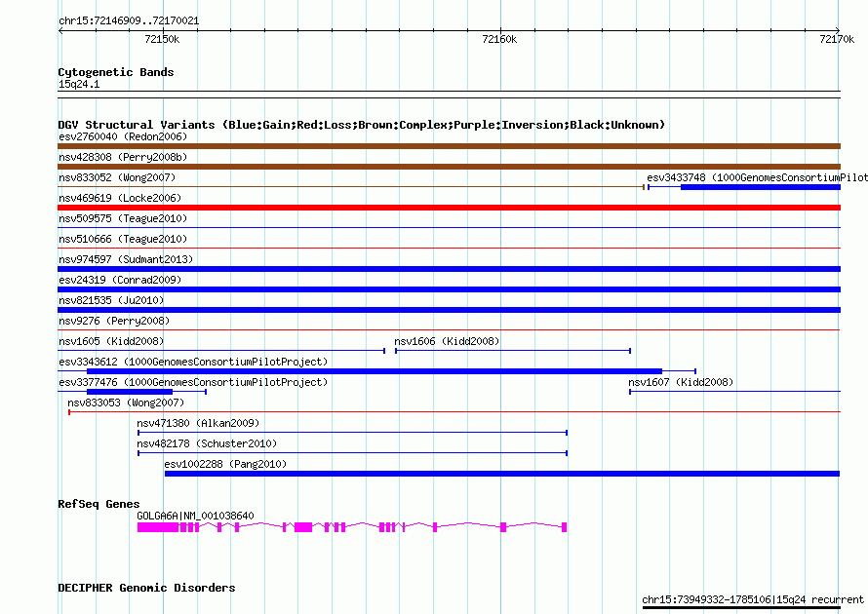This screenshot has width=868, height=614.
Task: Click chr15:72146909..72170021 region label
Action: point(129,20)
